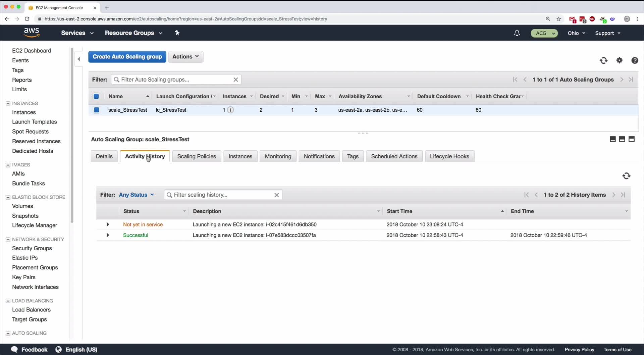Maximize the details pane
The width and height of the screenshot is (644, 355).
(x=631, y=139)
